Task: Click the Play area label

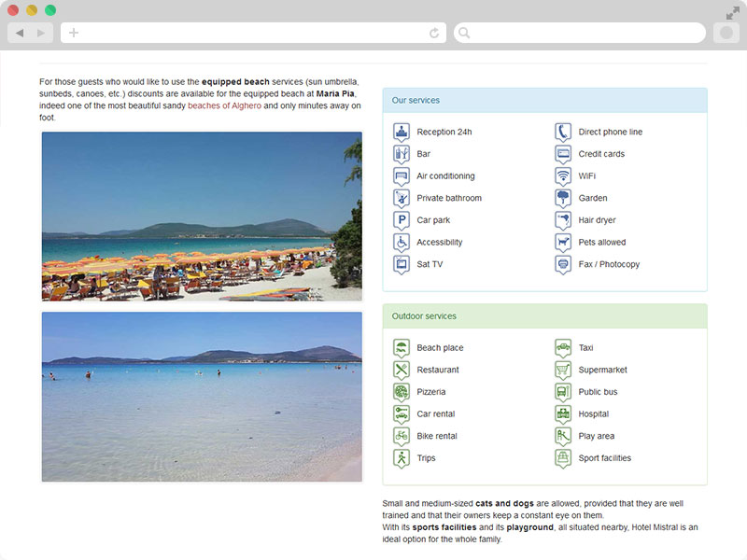Action: click(597, 436)
